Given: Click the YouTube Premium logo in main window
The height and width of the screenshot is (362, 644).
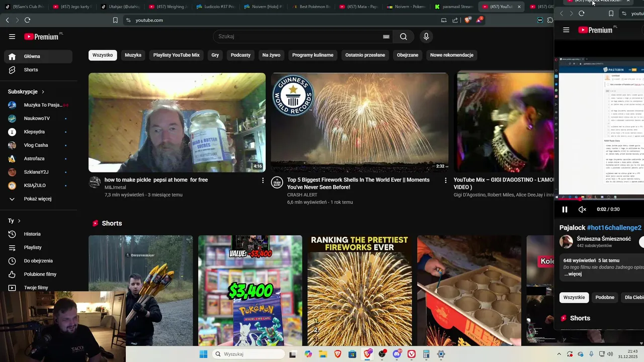Looking at the screenshot, I should click(x=42, y=36).
